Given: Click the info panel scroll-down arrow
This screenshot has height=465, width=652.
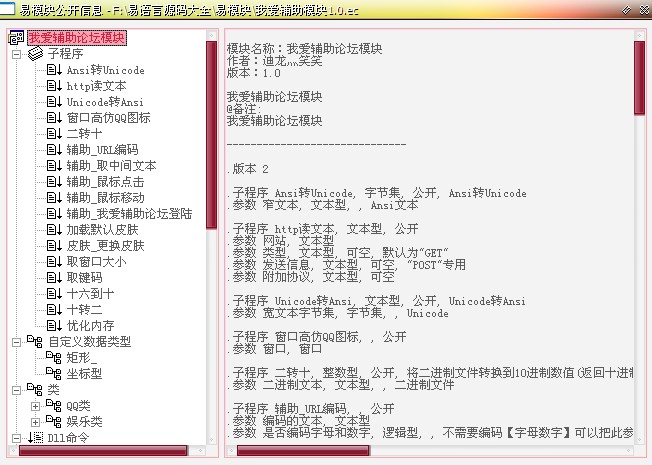Looking at the screenshot, I should pos(640,440).
